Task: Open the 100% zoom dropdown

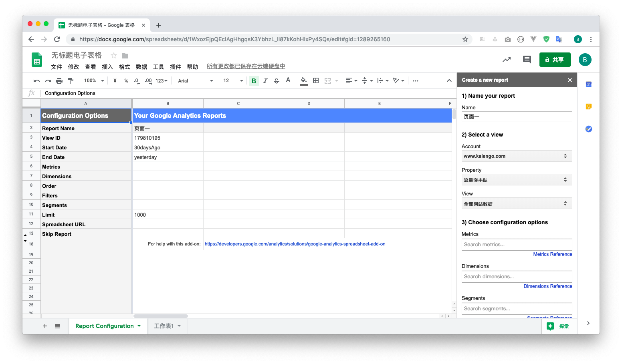Action: (94, 81)
